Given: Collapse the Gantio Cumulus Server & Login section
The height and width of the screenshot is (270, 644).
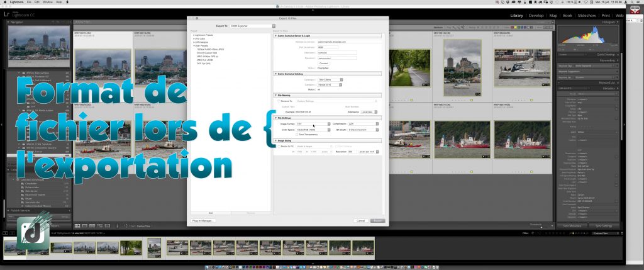Looking at the screenshot, I should (x=275, y=36).
